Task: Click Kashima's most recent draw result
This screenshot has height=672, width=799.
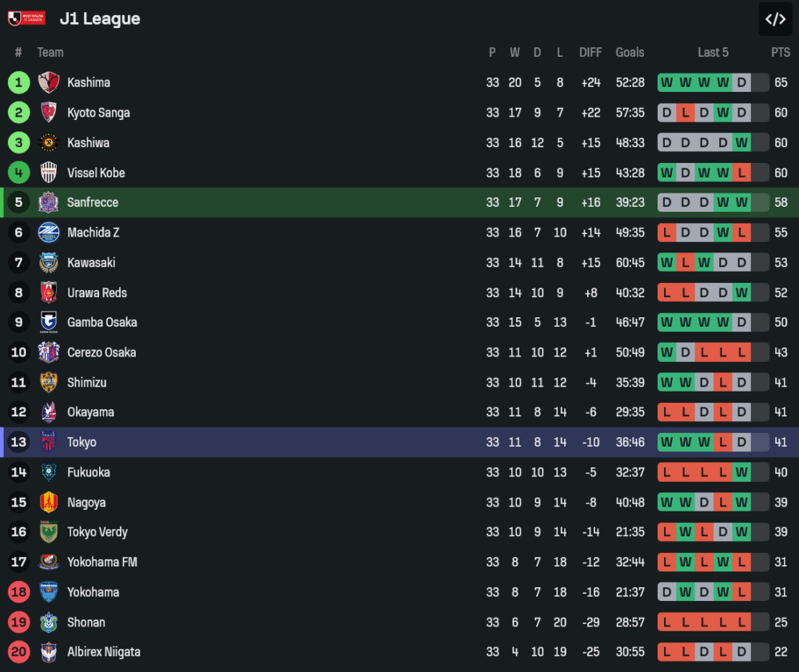Action: [741, 82]
